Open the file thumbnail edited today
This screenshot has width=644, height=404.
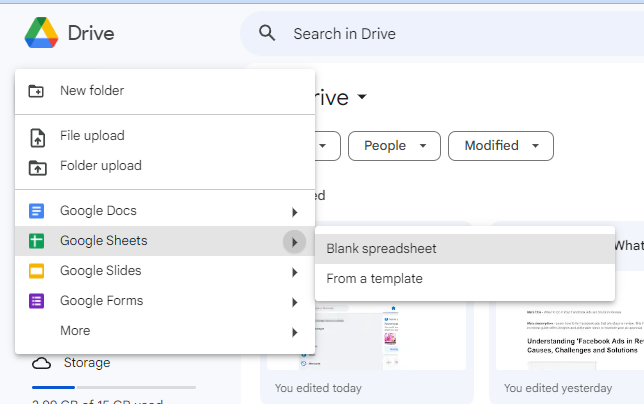(x=366, y=337)
